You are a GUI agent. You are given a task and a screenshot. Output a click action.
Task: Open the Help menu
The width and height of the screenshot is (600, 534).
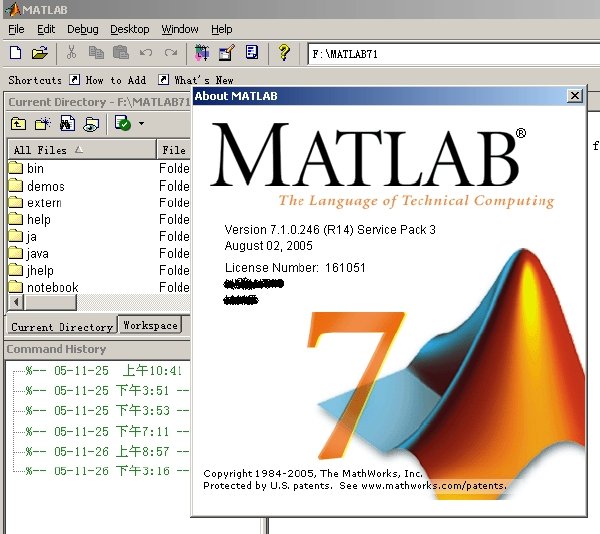tap(222, 29)
